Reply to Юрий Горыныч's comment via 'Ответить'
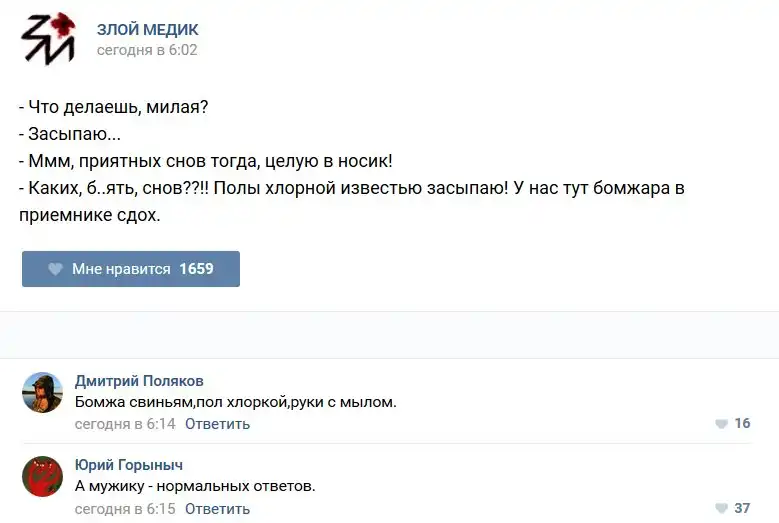The height and width of the screenshot is (523, 779). pyautogui.click(x=217, y=509)
